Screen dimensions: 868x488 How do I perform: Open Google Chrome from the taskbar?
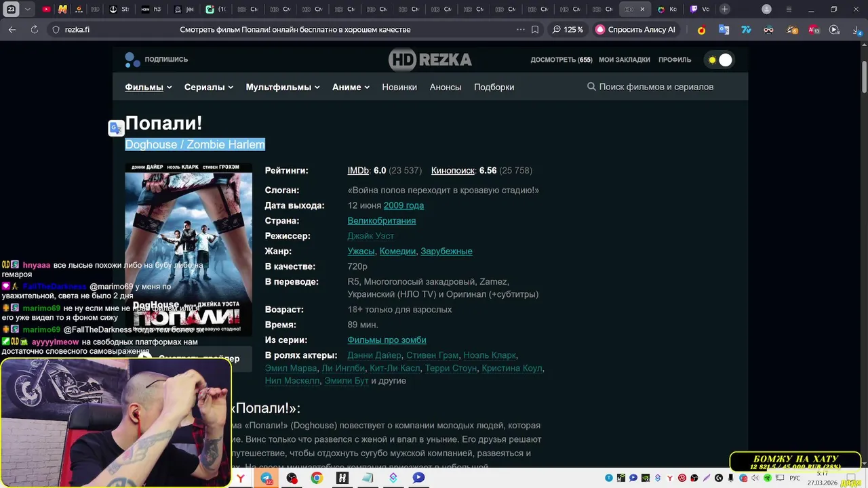pyautogui.click(x=317, y=478)
